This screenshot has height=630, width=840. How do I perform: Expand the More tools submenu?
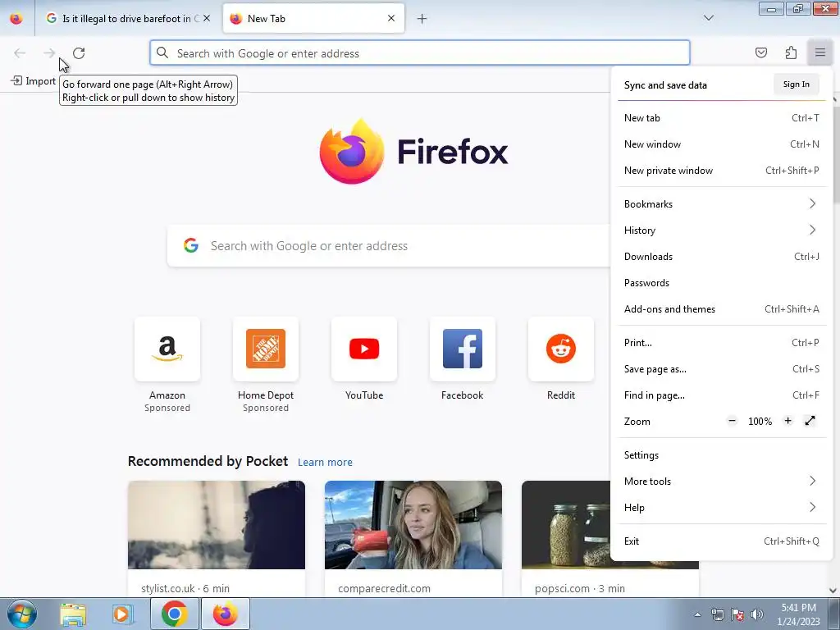pos(722,481)
